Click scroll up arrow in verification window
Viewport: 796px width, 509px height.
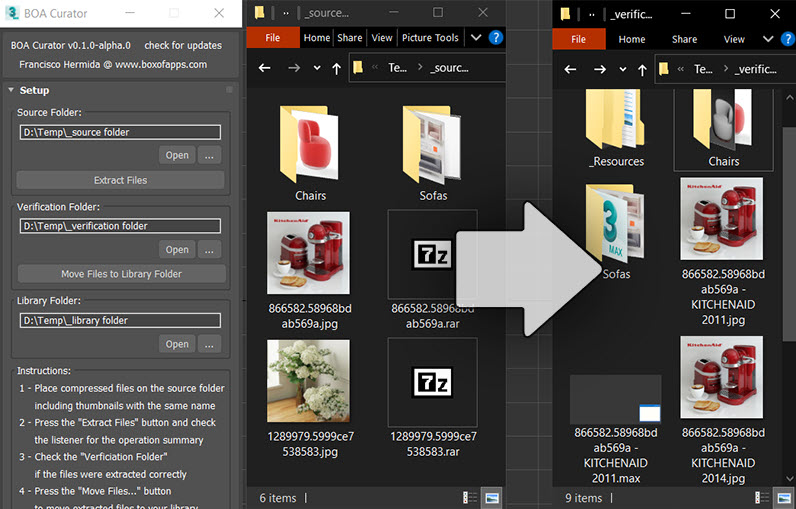pos(789,97)
